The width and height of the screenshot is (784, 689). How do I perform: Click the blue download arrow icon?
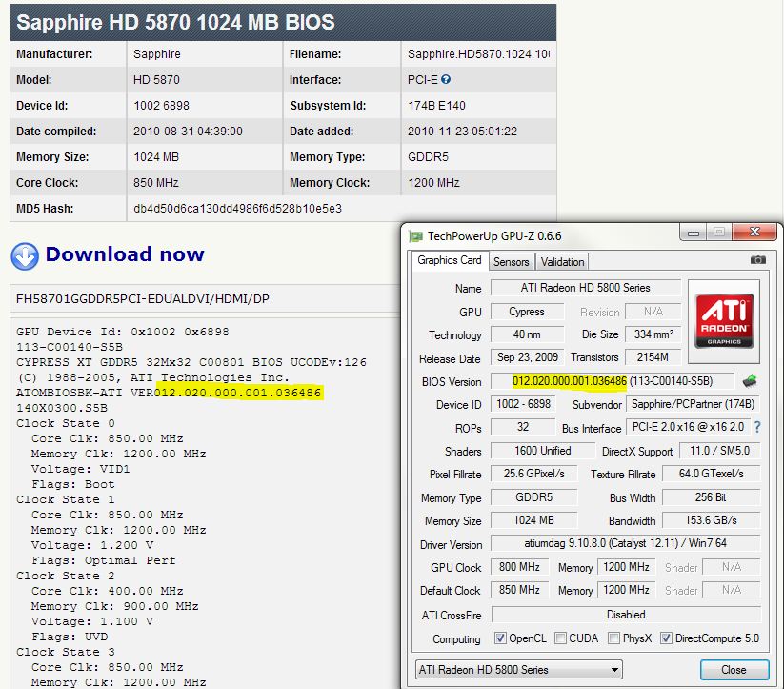25,256
